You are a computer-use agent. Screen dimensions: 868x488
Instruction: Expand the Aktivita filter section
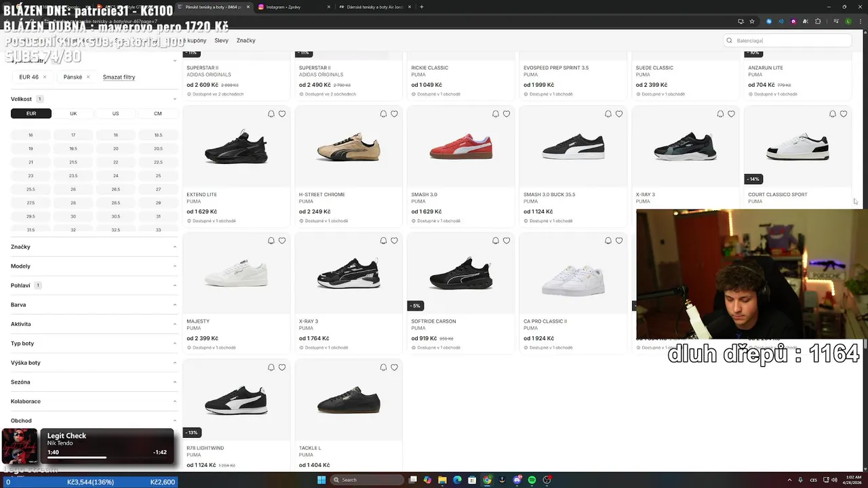(94, 324)
